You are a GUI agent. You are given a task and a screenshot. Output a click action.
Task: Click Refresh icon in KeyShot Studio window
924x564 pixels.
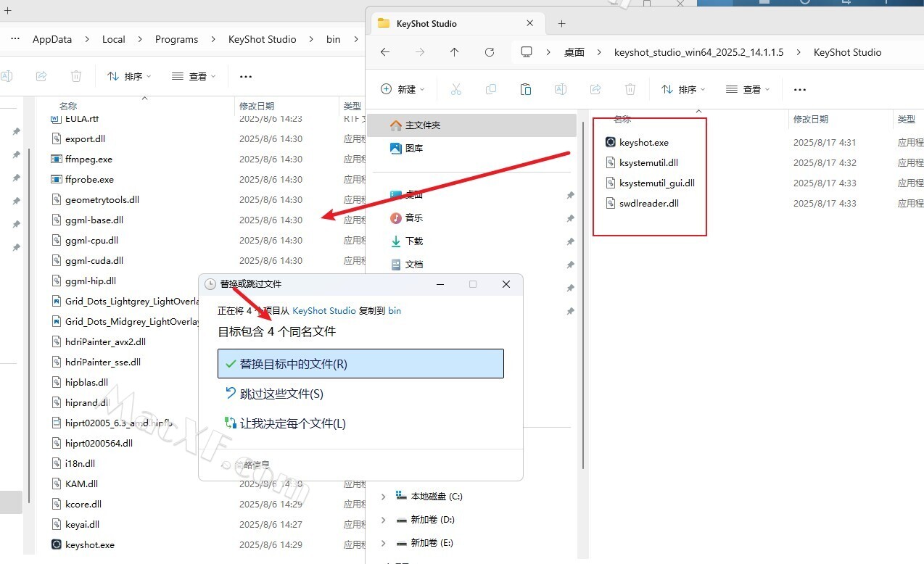click(490, 52)
